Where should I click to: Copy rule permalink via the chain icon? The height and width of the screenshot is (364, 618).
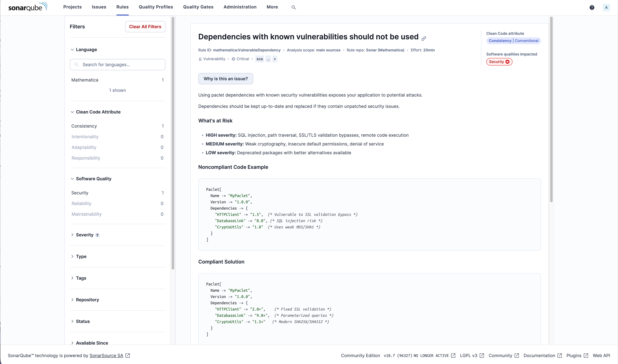(424, 38)
